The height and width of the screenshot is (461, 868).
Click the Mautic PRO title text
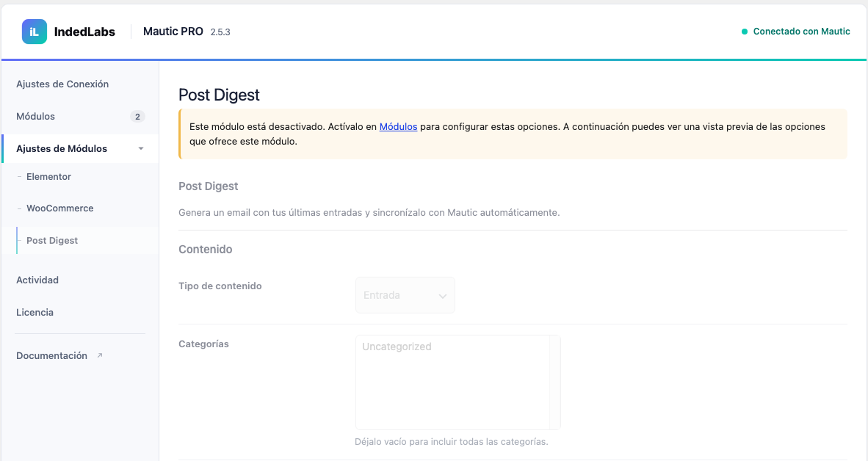[x=173, y=32]
